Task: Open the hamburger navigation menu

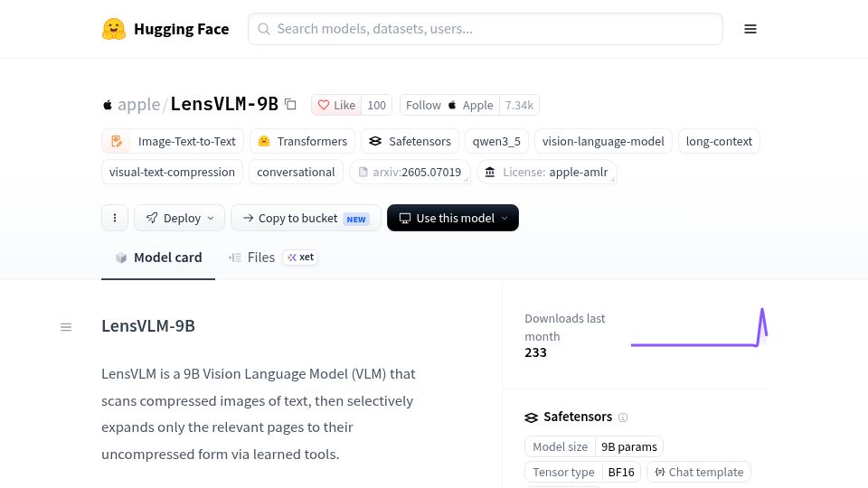Action: (750, 29)
